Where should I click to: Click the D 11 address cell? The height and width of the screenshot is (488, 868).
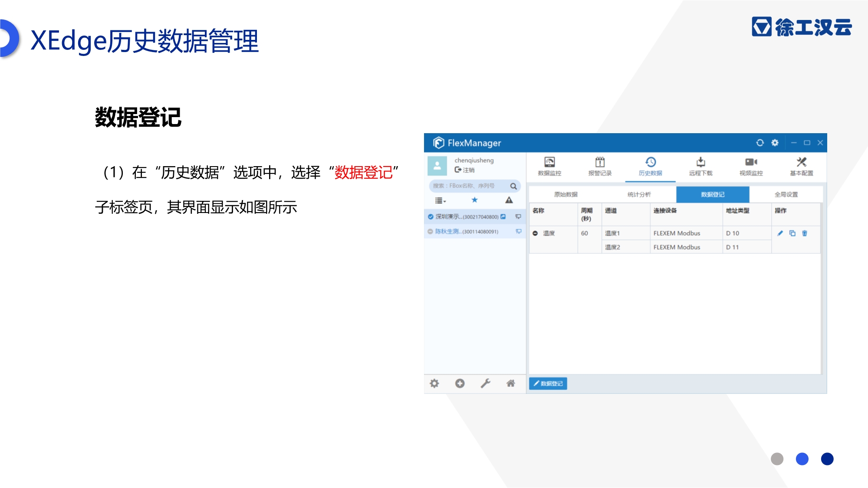pos(747,247)
